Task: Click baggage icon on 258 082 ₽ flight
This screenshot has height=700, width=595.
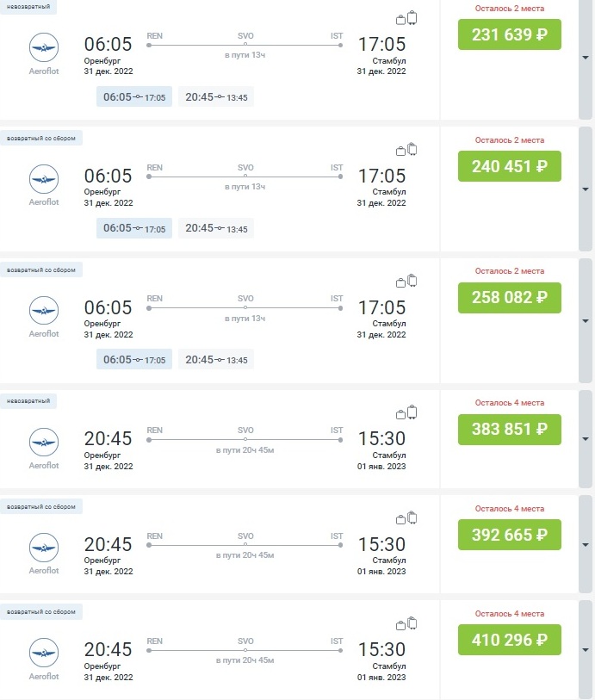Action: click(406, 281)
